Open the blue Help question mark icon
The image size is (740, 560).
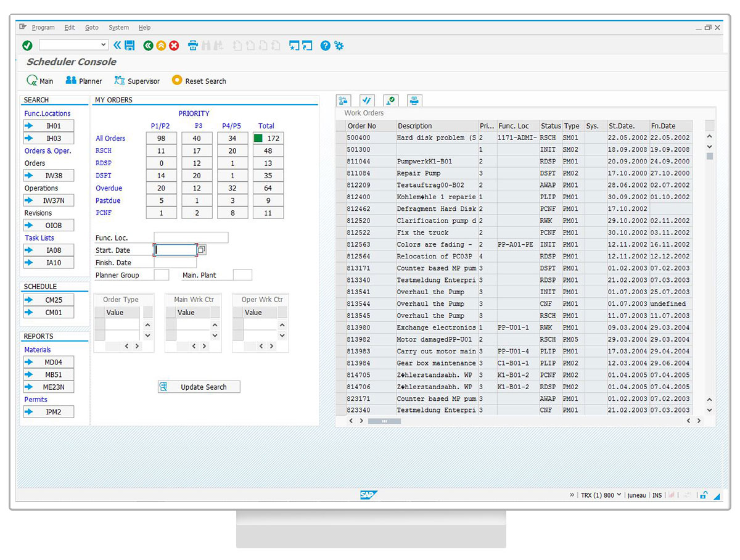coord(325,46)
